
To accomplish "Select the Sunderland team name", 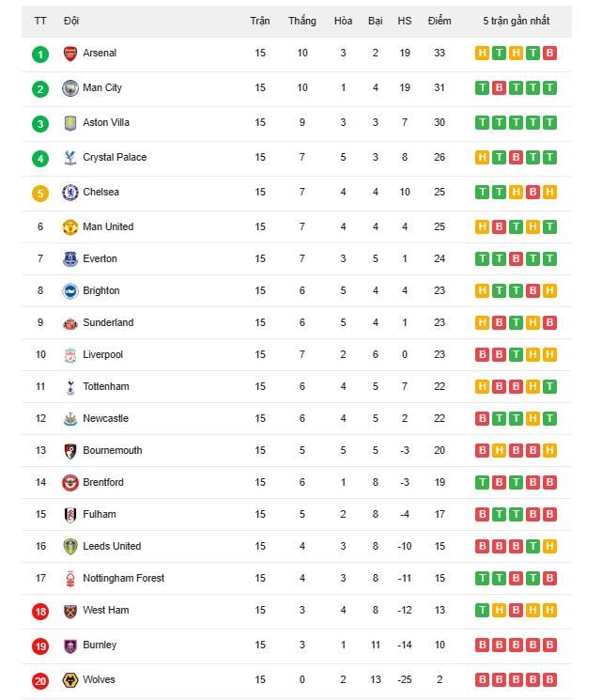I will click(x=108, y=323).
